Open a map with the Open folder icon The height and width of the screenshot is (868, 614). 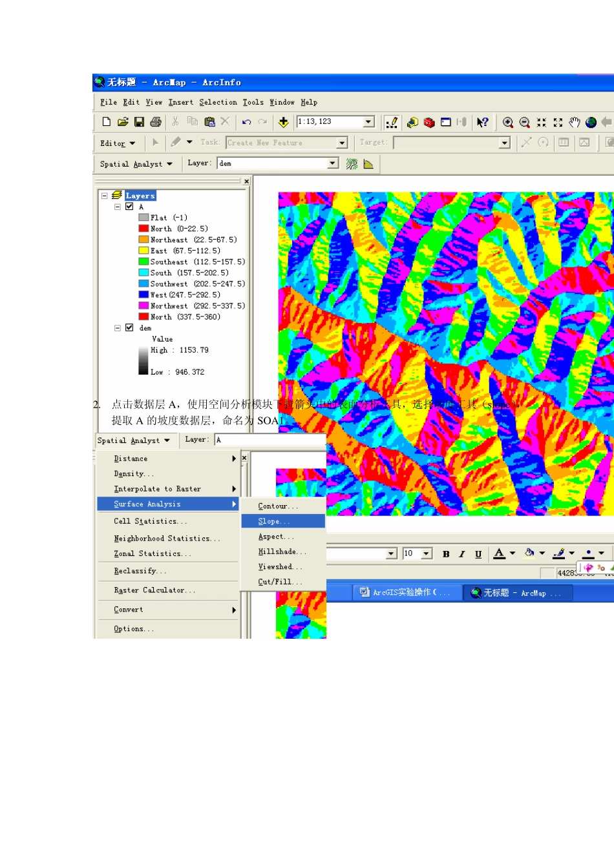click(x=123, y=121)
